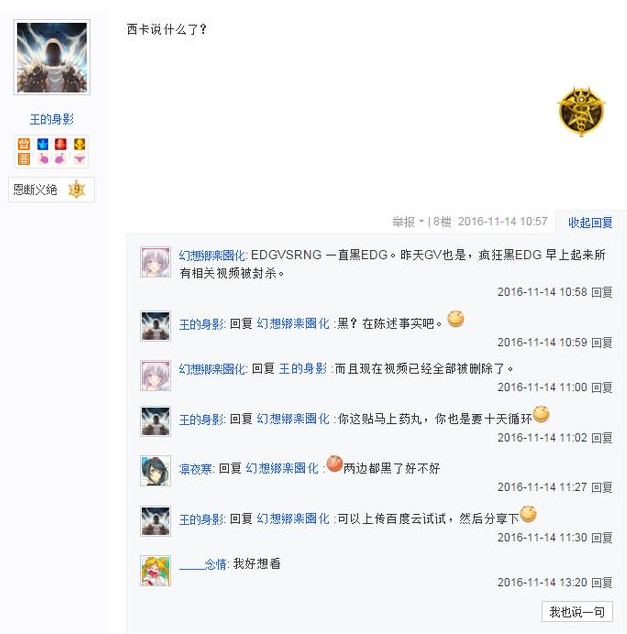The height and width of the screenshot is (634, 627).
Task: Click the 念情 username link
Action: tap(203, 564)
